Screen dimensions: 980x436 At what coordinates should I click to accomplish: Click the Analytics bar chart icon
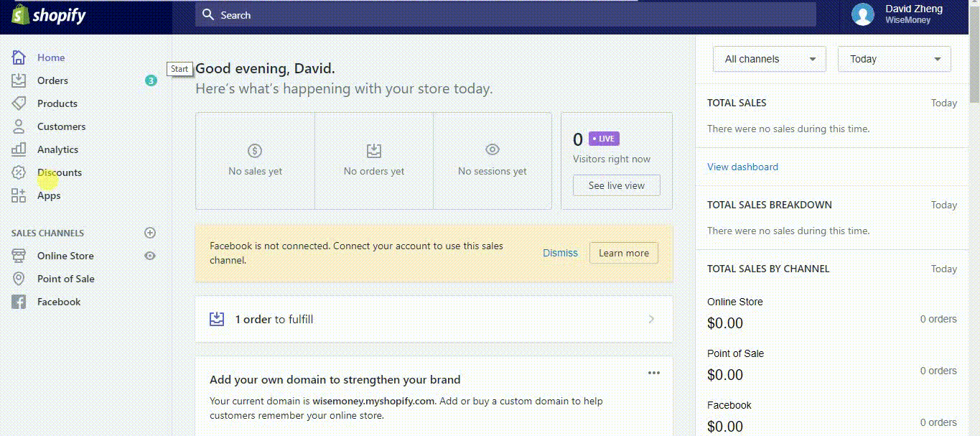[x=19, y=149]
